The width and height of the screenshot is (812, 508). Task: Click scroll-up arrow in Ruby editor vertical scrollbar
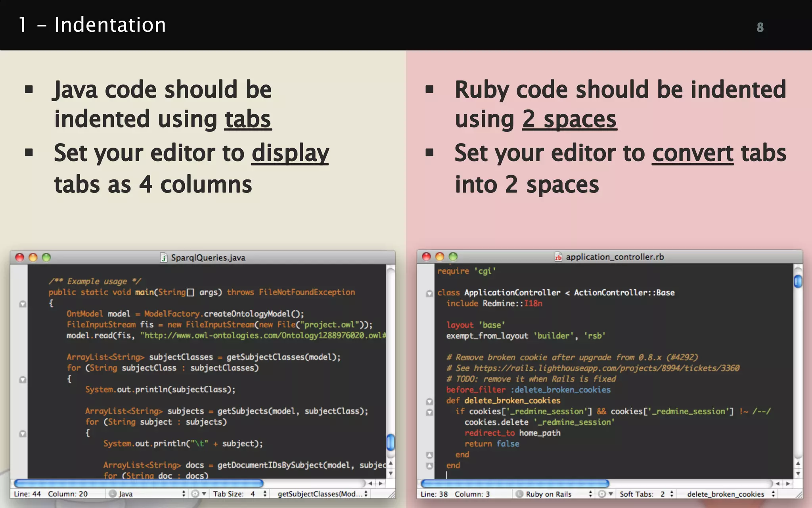pos(798,463)
